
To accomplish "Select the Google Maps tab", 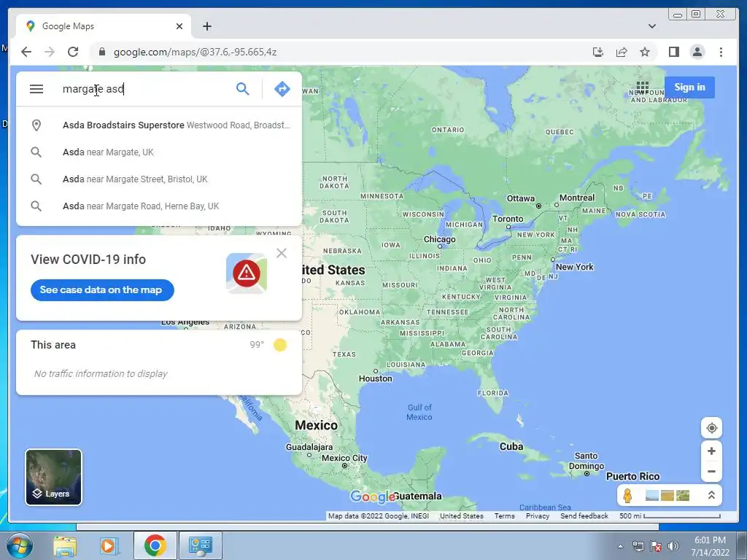I will 104,26.
